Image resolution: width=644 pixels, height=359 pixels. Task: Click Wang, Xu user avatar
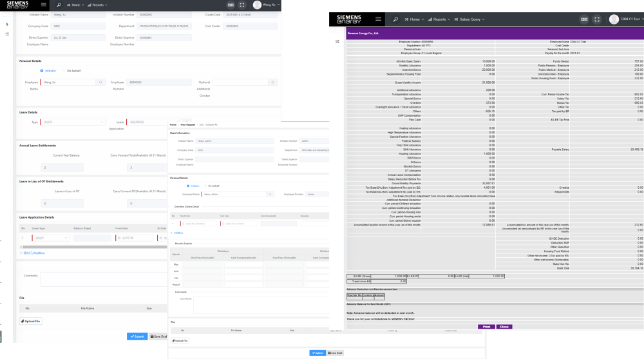[x=257, y=5]
